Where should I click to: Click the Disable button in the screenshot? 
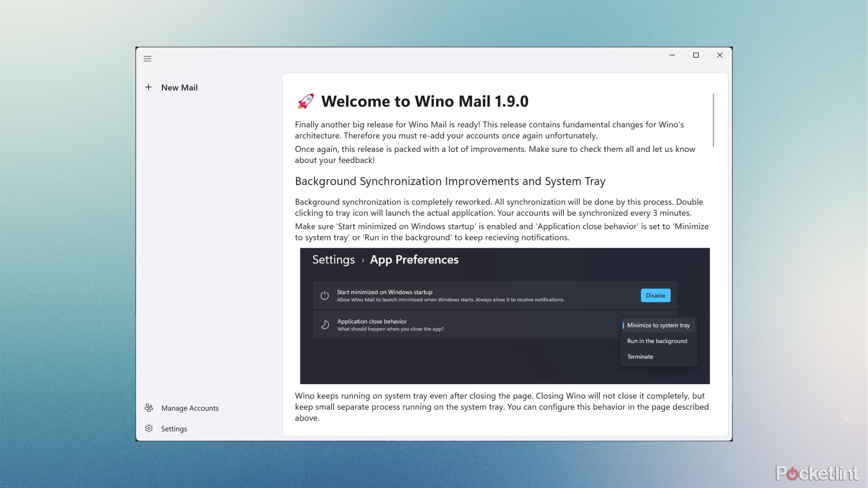point(655,296)
